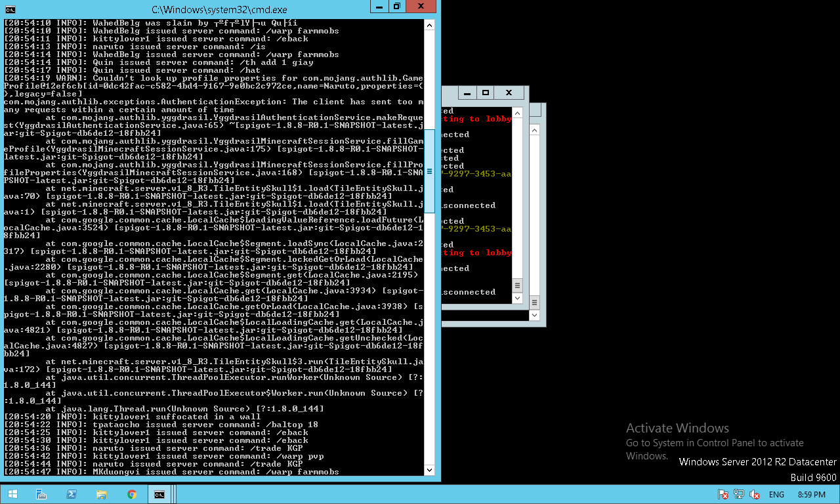Minimize the front cmd.exe window

point(379,7)
